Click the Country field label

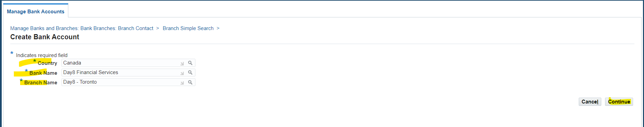tap(47, 63)
